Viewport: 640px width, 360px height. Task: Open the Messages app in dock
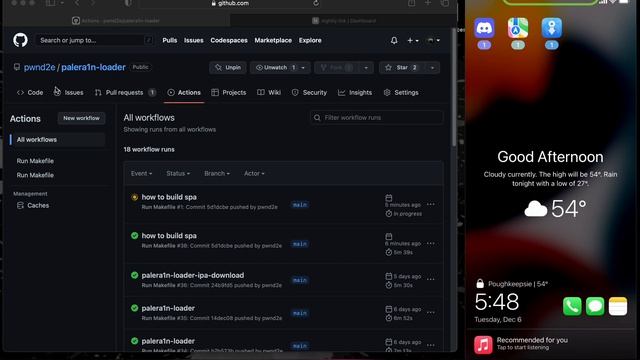click(595, 307)
